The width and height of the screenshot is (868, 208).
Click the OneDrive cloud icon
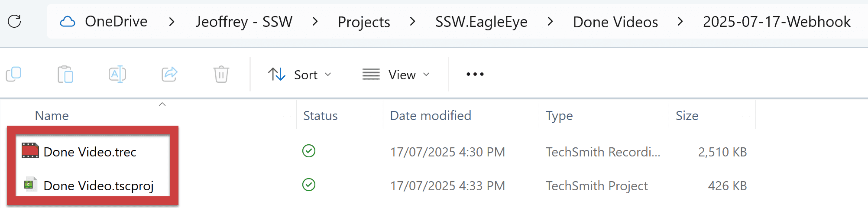pyautogui.click(x=68, y=22)
